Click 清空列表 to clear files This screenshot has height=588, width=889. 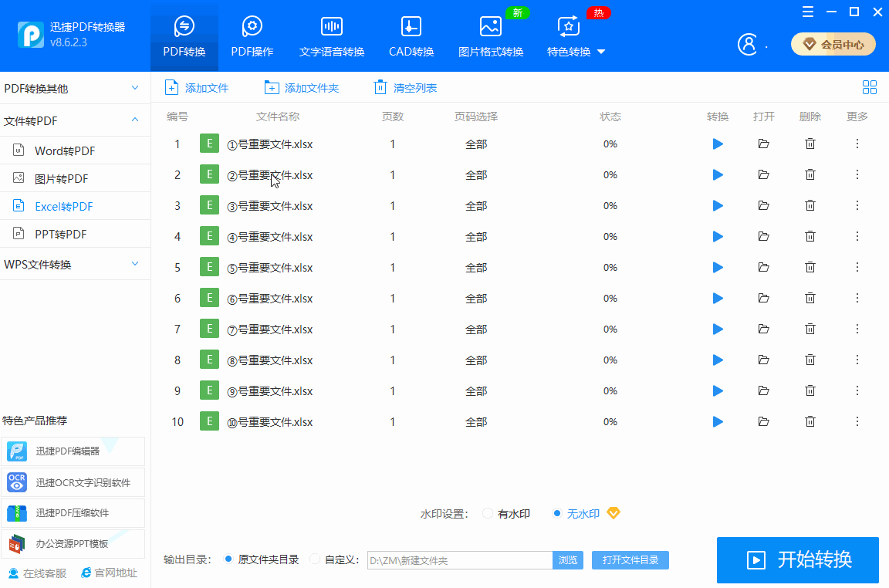[x=405, y=88]
